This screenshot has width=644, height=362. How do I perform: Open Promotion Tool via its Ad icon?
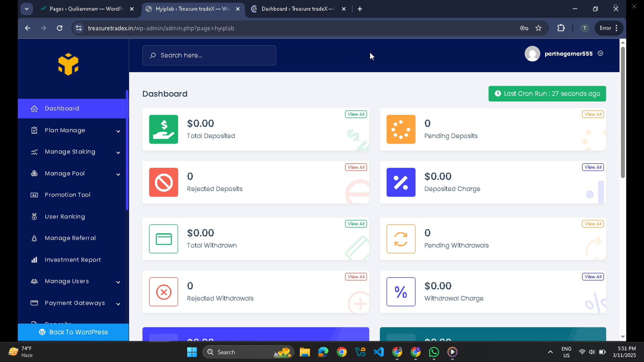[35, 195]
